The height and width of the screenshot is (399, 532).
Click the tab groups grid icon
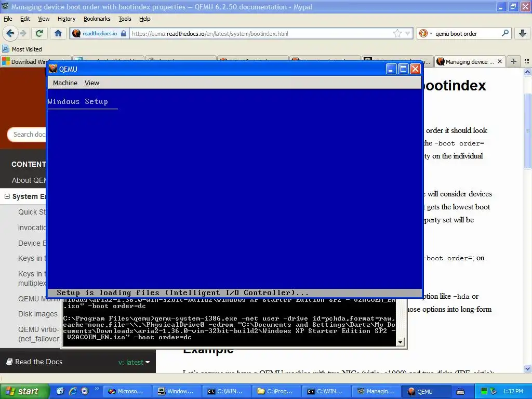point(527,61)
